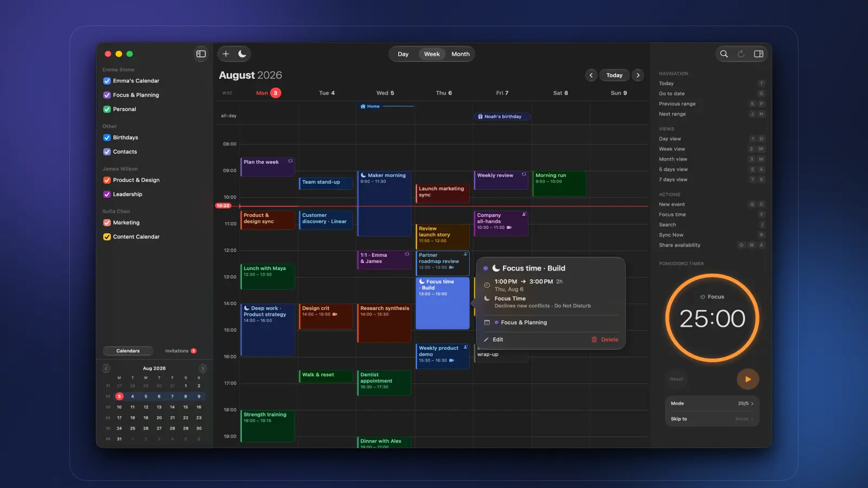This screenshot has height=488, width=868.
Task: Open Strength training event
Action: pos(267,426)
